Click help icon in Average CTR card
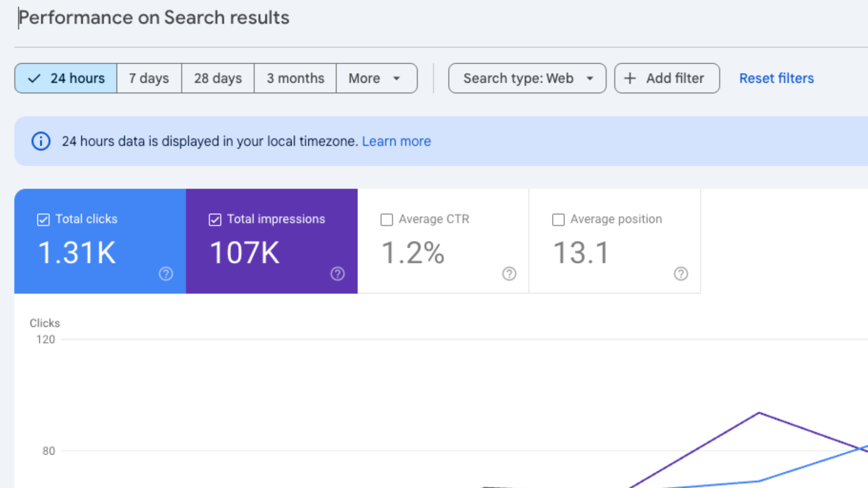The image size is (868, 488). tap(509, 274)
